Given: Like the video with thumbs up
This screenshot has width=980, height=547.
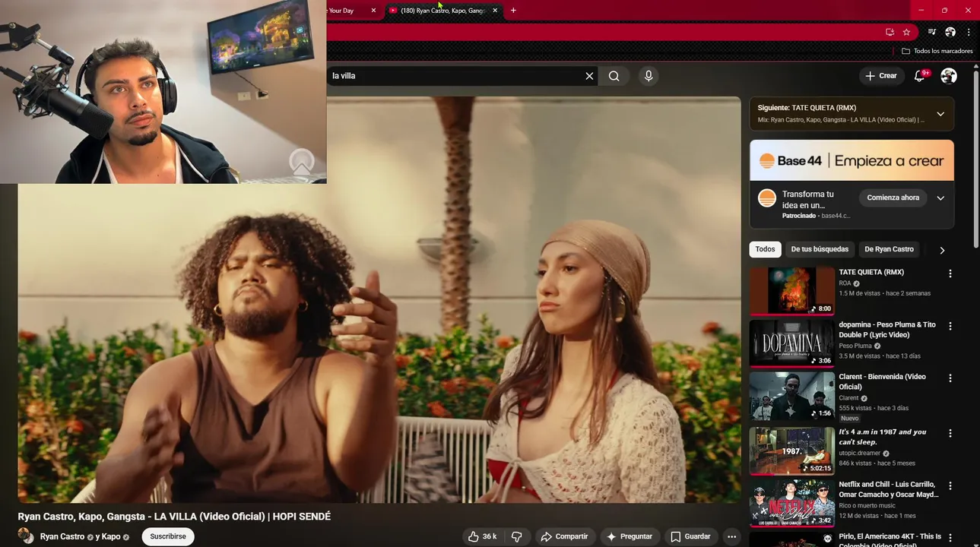Looking at the screenshot, I should pyautogui.click(x=482, y=536).
